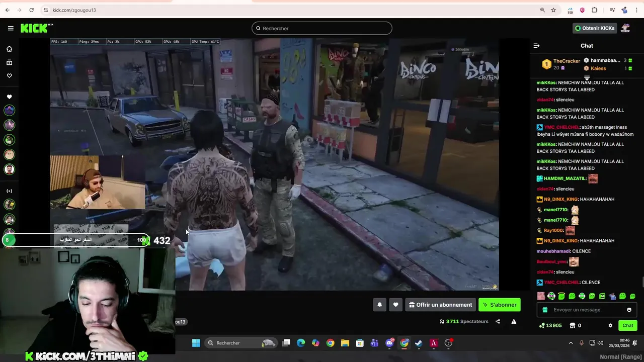Click mouhebhamadi username in chat
The image size is (644, 362).
coord(553,251)
